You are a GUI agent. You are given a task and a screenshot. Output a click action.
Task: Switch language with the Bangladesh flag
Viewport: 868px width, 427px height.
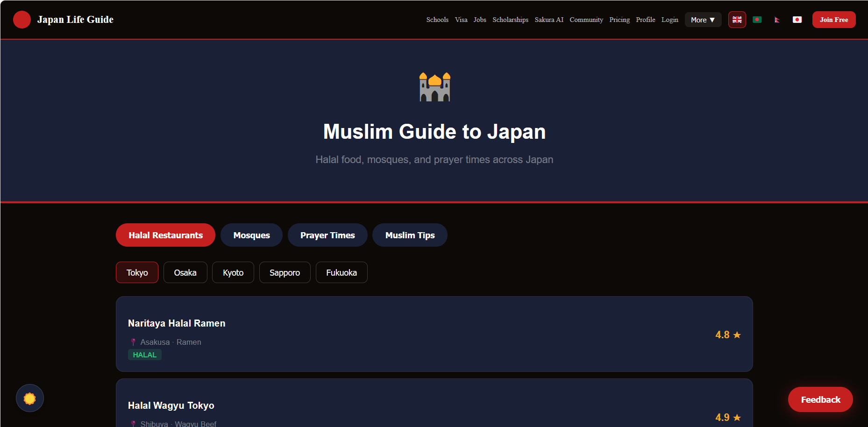point(757,20)
